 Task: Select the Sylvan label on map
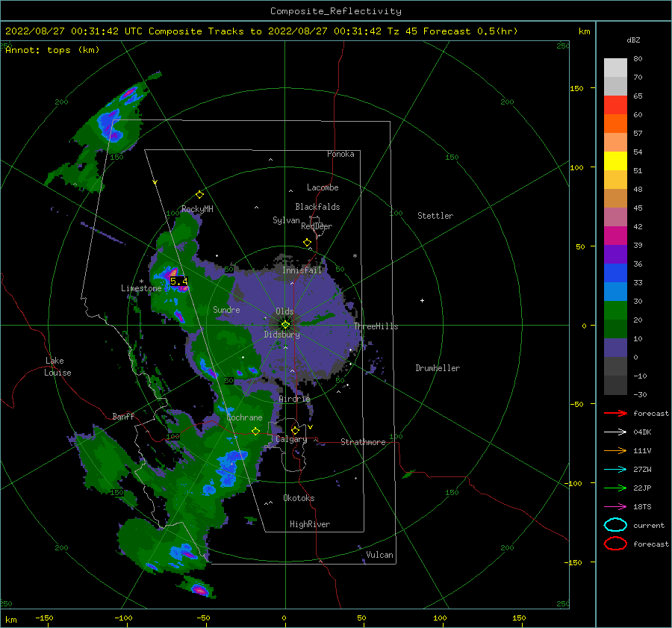(x=286, y=220)
